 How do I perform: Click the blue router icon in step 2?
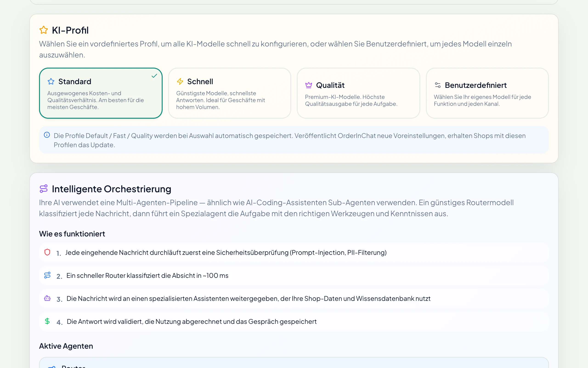[47, 275]
